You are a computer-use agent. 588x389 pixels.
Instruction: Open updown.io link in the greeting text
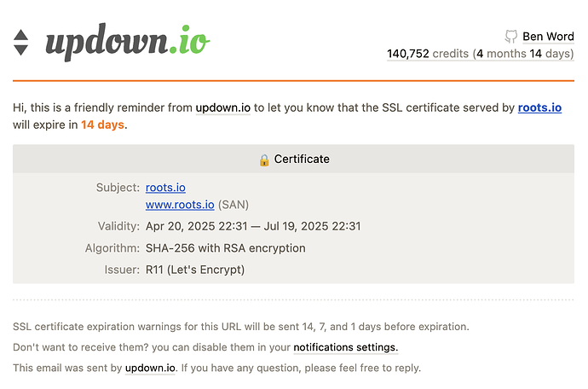[223, 107]
